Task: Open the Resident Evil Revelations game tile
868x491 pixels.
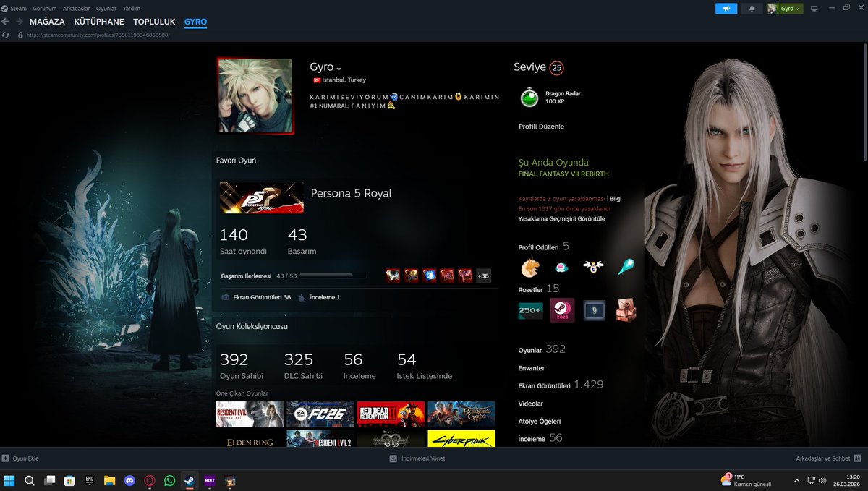Action: [x=250, y=414]
